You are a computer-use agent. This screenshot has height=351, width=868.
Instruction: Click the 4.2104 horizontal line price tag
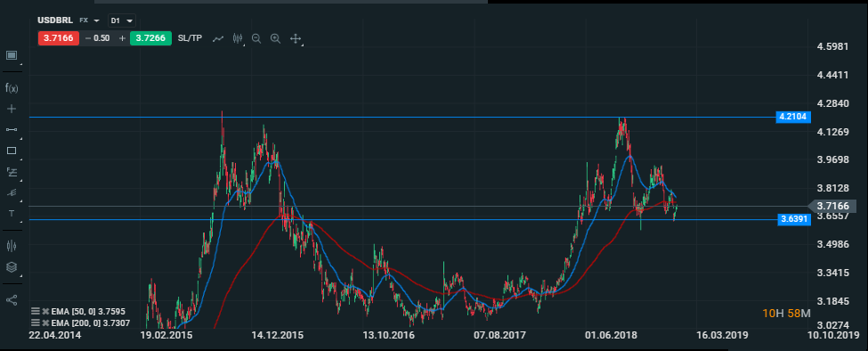coord(794,117)
